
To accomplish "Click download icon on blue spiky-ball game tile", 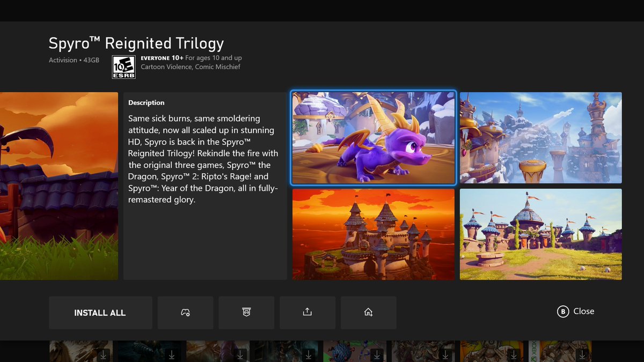I will pyautogui.click(x=377, y=354).
